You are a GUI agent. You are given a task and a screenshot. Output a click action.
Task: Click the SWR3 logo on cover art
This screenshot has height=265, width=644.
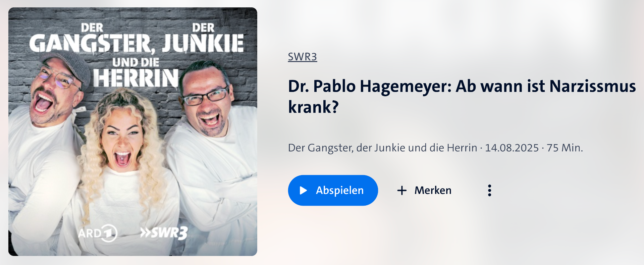(164, 233)
